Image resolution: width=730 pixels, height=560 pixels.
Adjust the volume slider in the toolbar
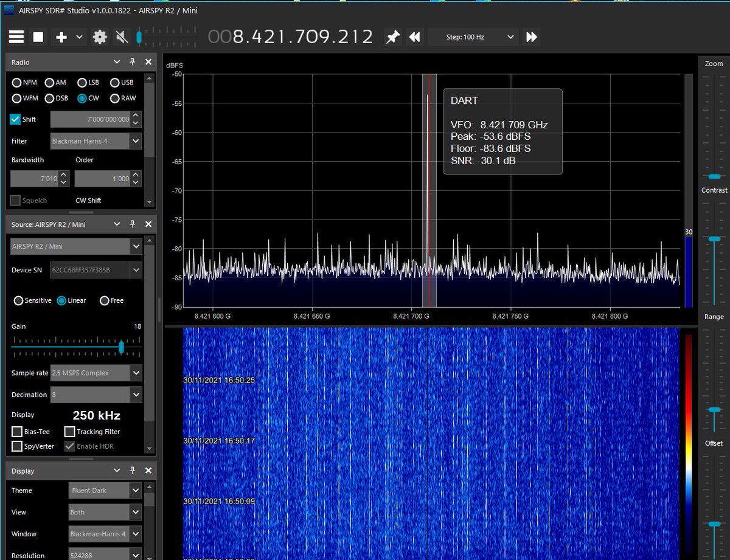(x=139, y=37)
